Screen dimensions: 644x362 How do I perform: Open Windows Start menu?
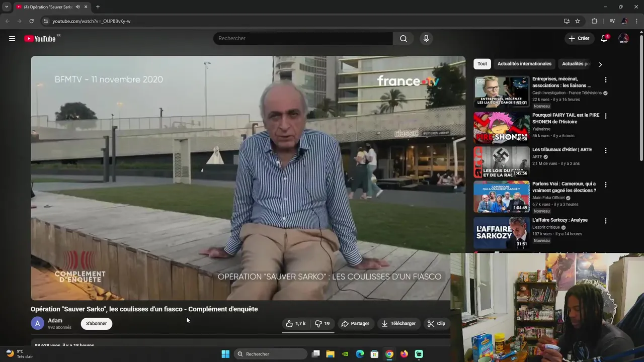click(x=225, y=354)
